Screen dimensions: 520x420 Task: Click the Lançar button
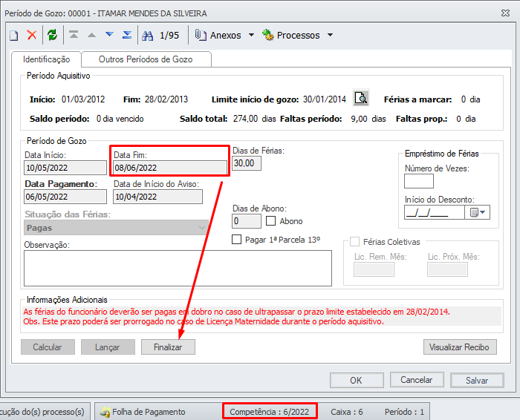108,347
